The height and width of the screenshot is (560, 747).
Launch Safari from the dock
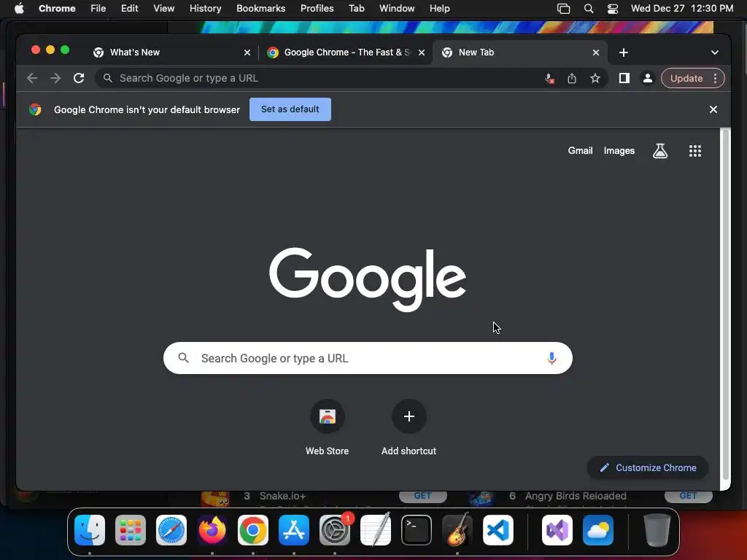coord(171,530)
